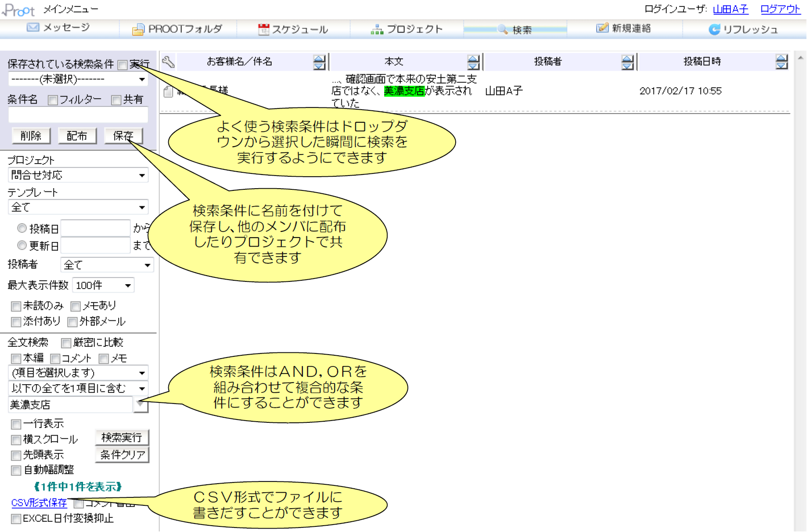Enable the 未読のみ checkbox
This screenshot has height=532, width=807.
click(x=16, y=306)
